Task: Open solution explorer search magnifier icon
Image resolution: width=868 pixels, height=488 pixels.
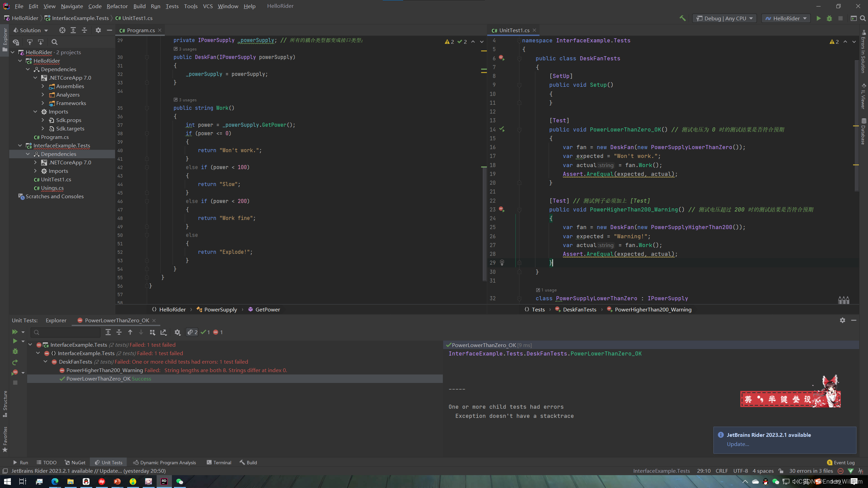Action: pos(54,42)
